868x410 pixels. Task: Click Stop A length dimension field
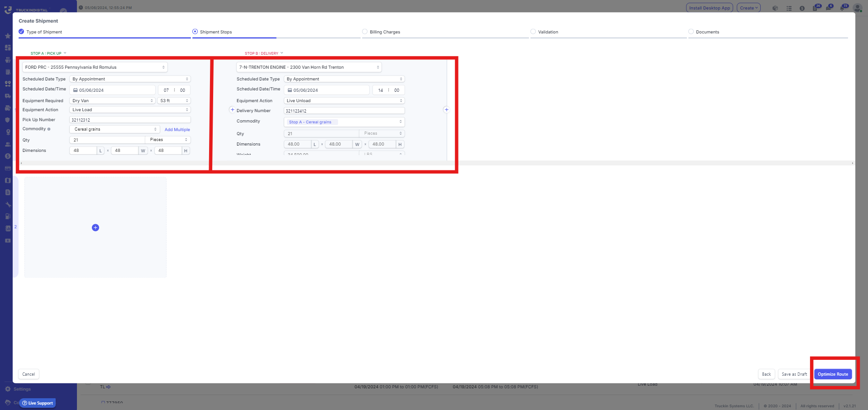pos(83,151)
